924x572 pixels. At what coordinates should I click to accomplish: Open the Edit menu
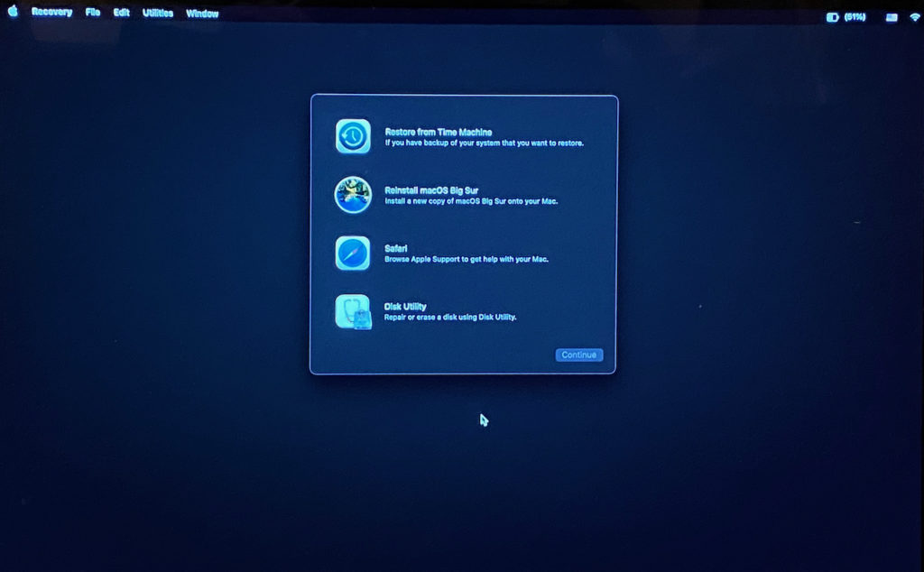121,13
